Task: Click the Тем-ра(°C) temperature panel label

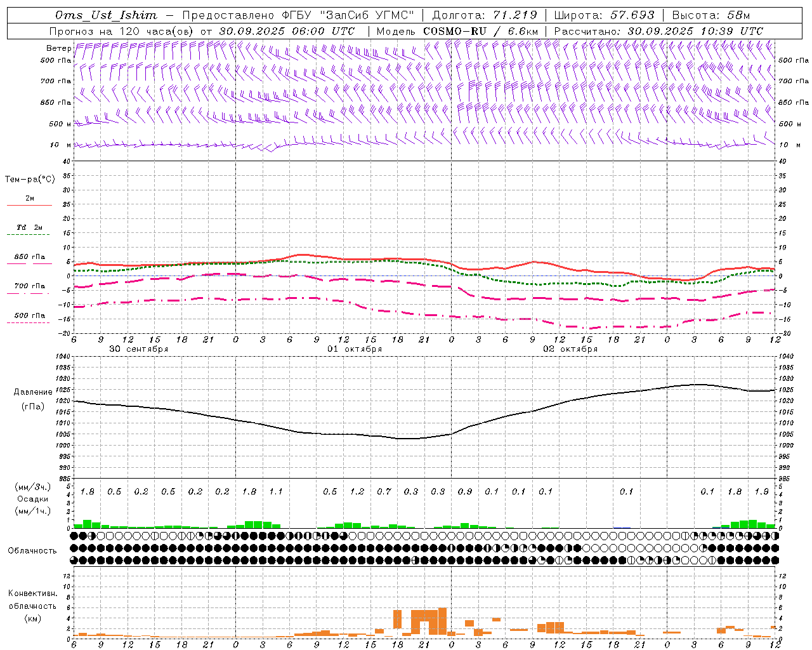Action: tap(30, 180)
